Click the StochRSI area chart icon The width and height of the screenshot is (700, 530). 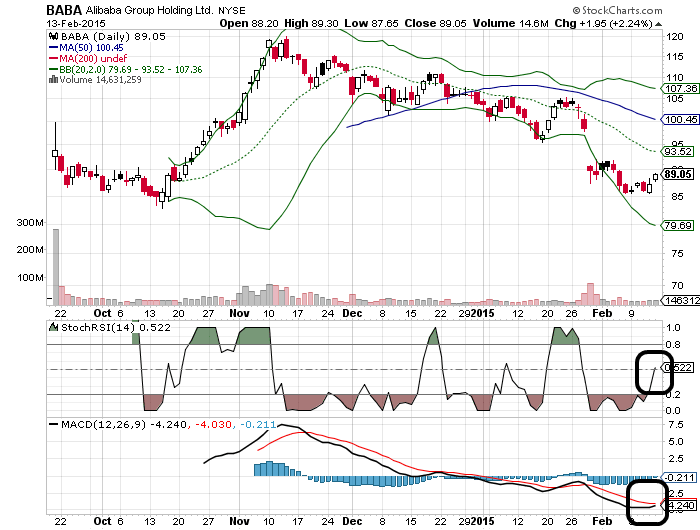54,327
